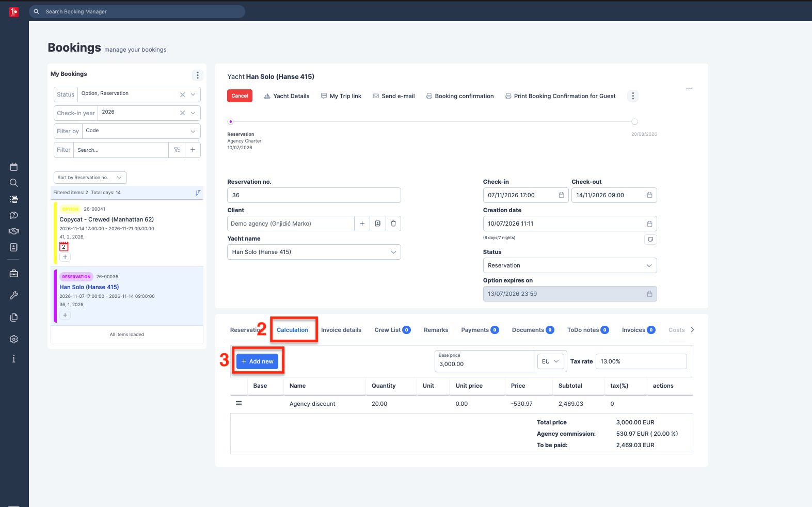Open the Creation date calendar picker icon
This screenshot has height=507, width=812.
[649, 224]
